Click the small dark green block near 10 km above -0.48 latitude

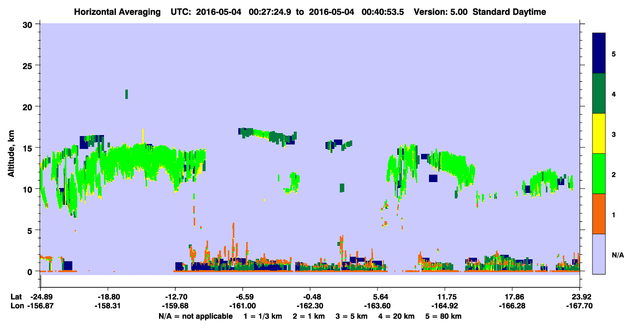pos(342,188)
